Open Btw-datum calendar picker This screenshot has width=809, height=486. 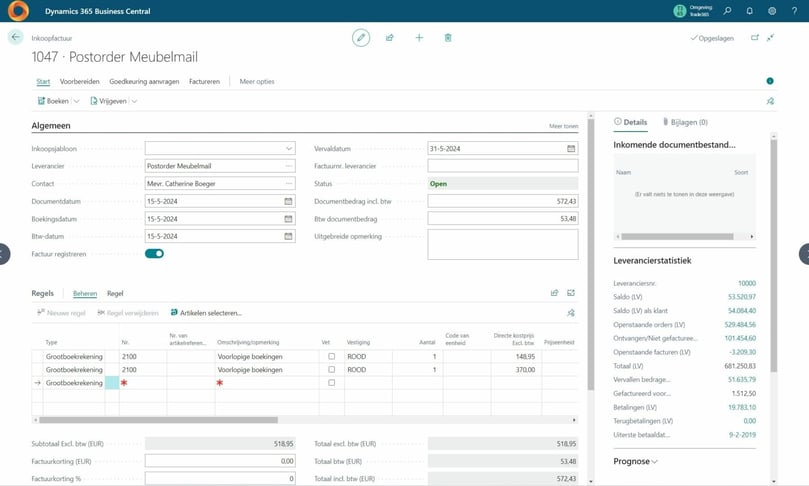[x=288, y=236]
